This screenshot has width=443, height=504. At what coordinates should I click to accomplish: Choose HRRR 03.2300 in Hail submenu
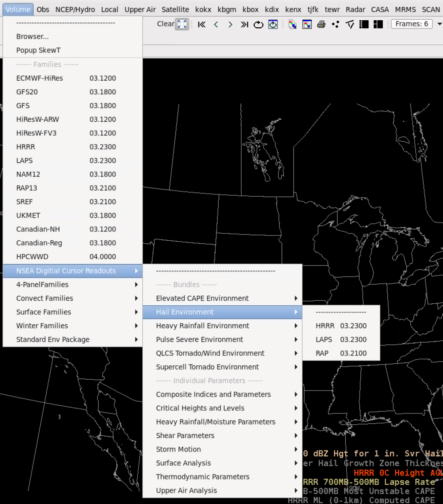point(341,326)
